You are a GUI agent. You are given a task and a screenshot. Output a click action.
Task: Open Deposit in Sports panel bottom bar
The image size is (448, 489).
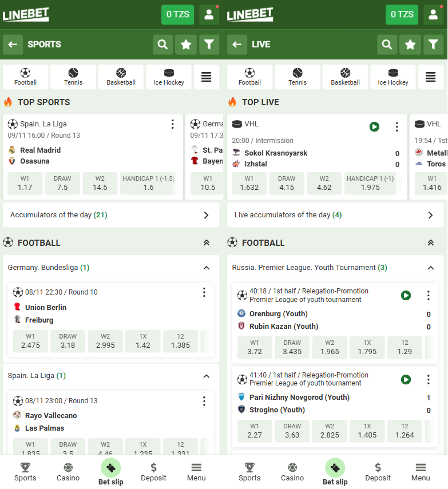(153, 472)
